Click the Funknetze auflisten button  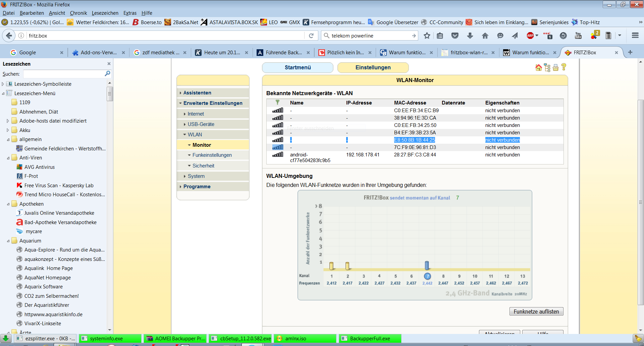click(x=536, y=312)
